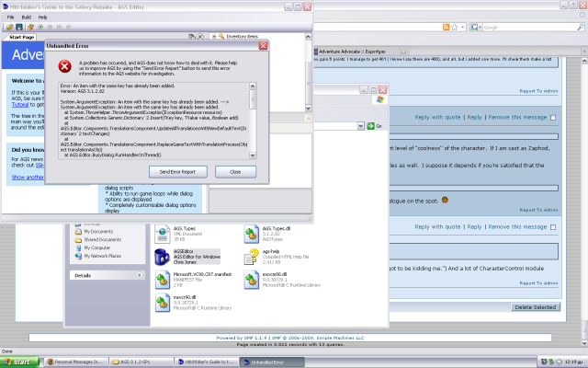Click the Inventory items key icon in project tree
The image size is (588, 368).
coord(221,37)
